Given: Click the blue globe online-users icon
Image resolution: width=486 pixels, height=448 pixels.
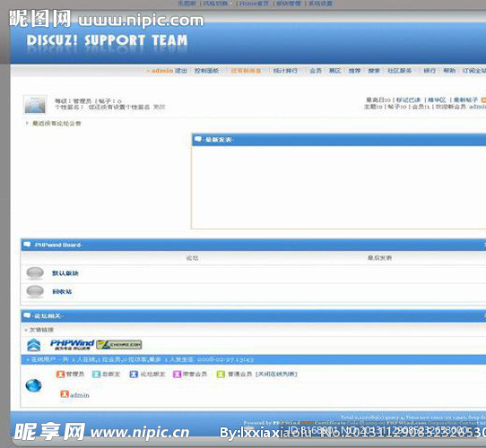Looking at the screenshot, I should (33, 385).
